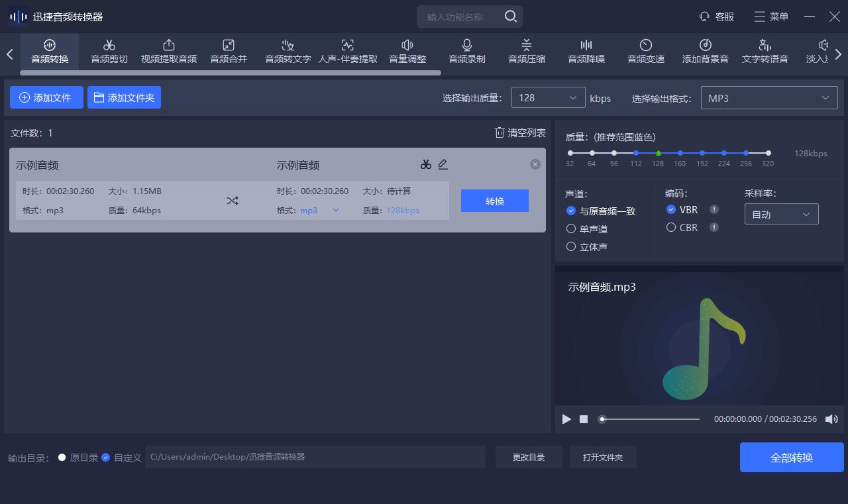The width and height of the screenshot is (848, 504).
Task: Open 人声-伴奏提取 vocal extraction tool
Action: [x=348, y=52]
